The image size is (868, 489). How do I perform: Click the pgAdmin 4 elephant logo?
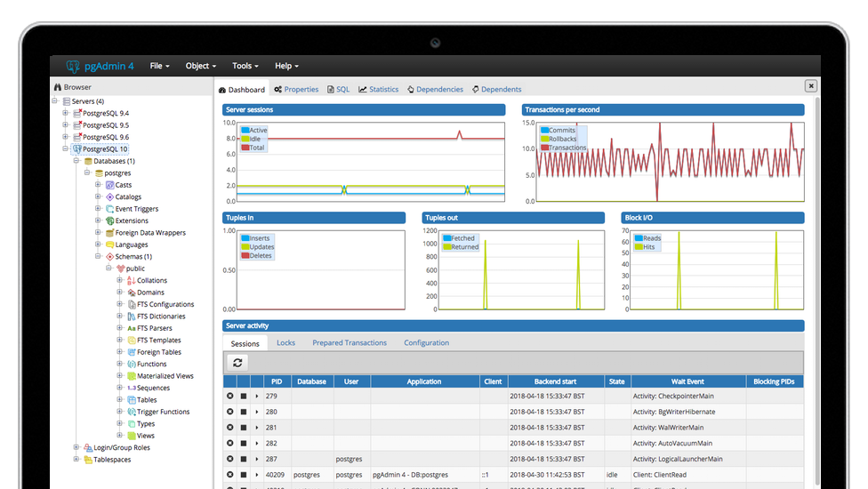tap(73, 67)
